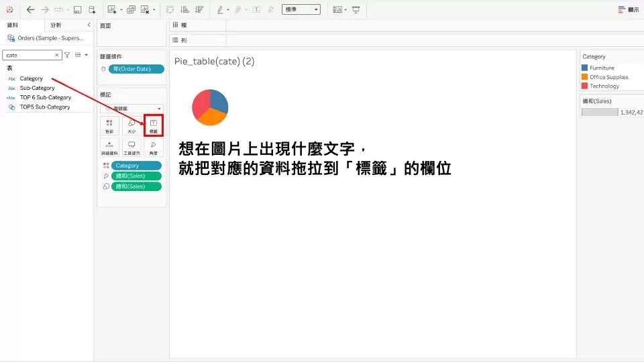Select the Sub-Category field
Viewport: 644px width, 362px height.
pyautogui.click(x=37, y=88)
